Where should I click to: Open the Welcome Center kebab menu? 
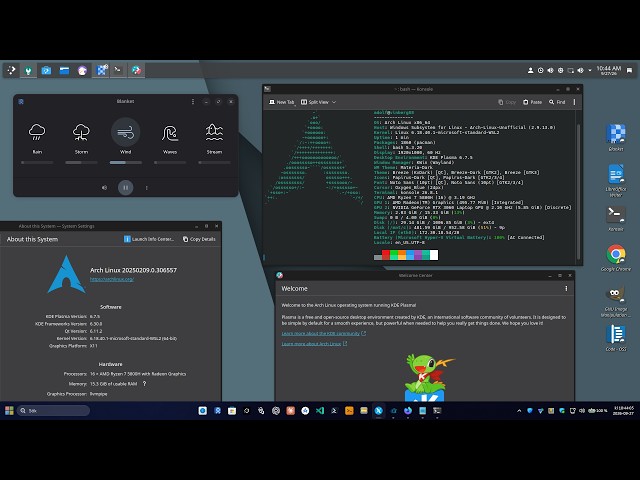click(566, 289)
